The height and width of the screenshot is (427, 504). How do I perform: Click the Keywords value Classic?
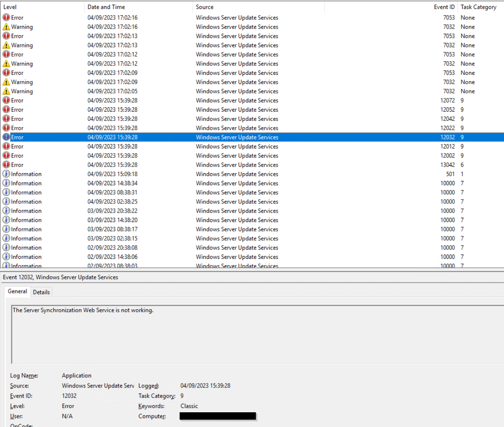(189, 406)
